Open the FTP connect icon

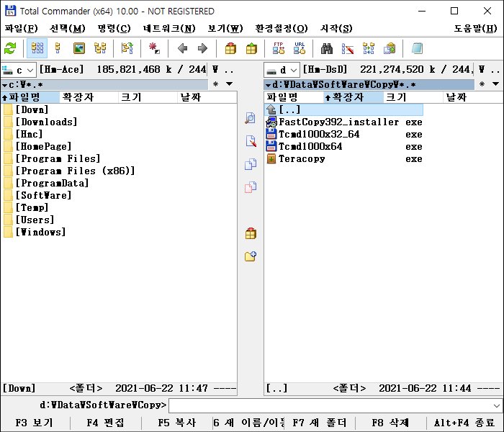pos(279,48)
